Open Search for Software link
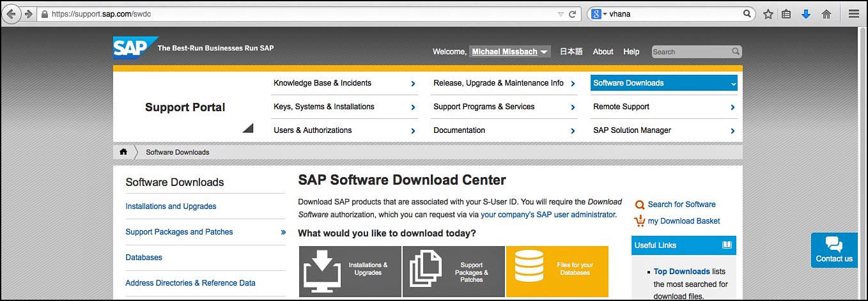The width and height of the screenshot is (868, 301). [681, 205]
